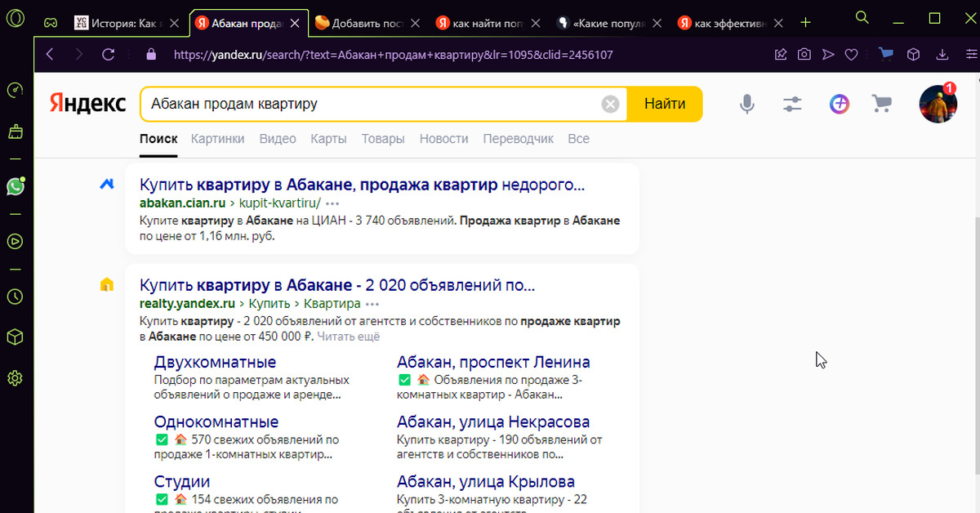Open the Двухкомнатные sitelink
The width and height of the screenshot is (980, 513).
coord(215,362)
